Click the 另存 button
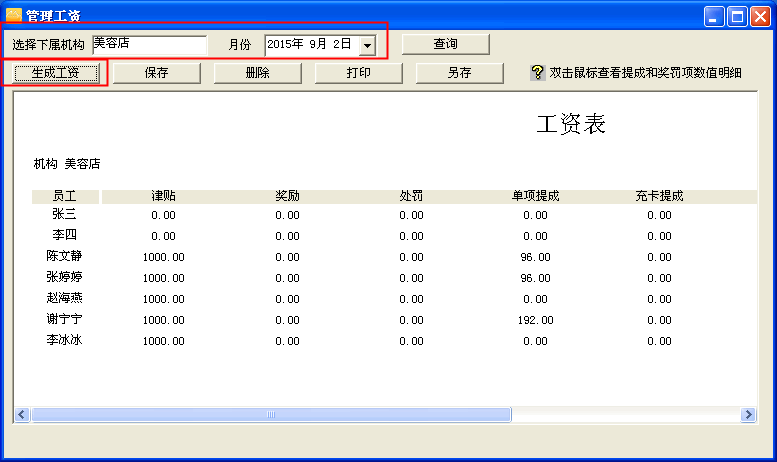Image resolution: width=777 pixels, height=462 pixels. [x=460, y=73]
